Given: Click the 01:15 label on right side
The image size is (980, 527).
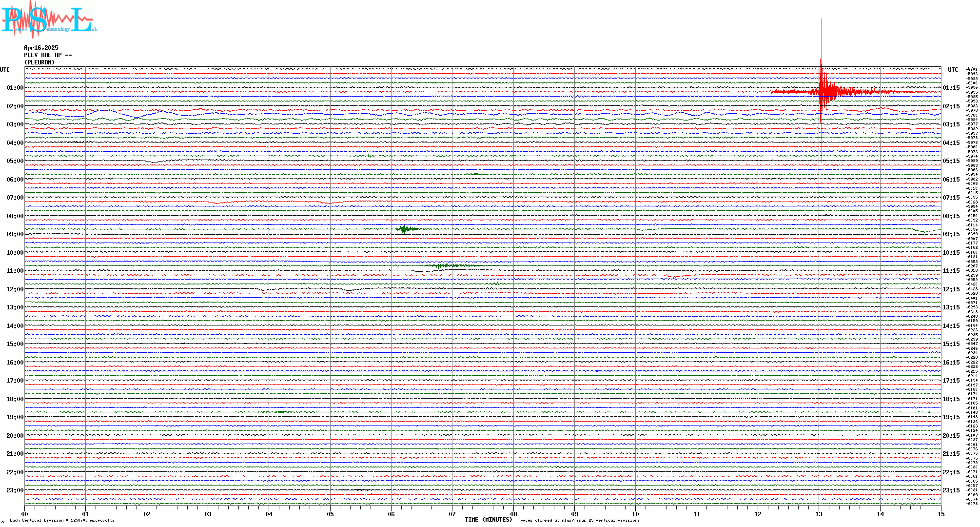Looking at the screenshot, I should click(x=951, y=88).
